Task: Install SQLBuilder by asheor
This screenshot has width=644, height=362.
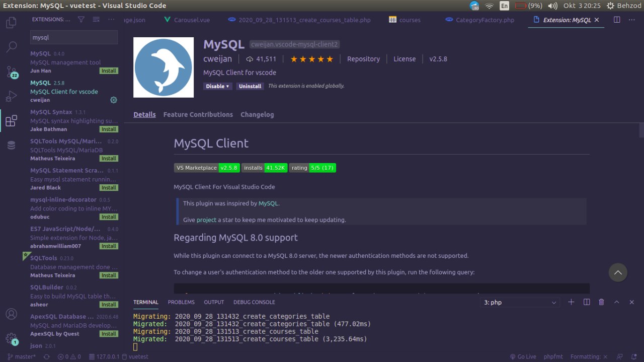Action: pyautogui.click(x=109, y=305)
